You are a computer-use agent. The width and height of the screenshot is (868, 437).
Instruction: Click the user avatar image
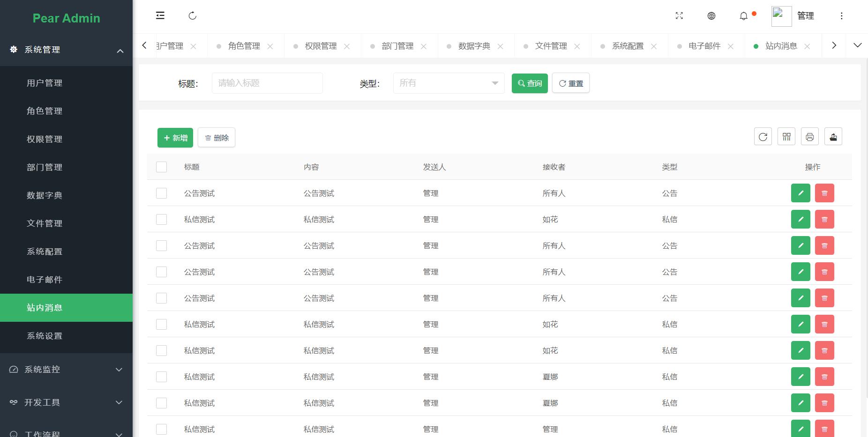782,16
